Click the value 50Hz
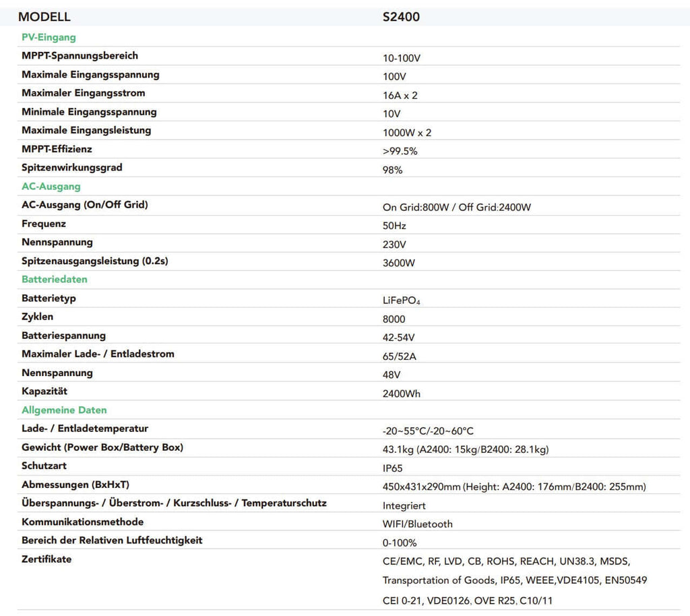Viewport: 690px width, 616px height. pos(394,226)
